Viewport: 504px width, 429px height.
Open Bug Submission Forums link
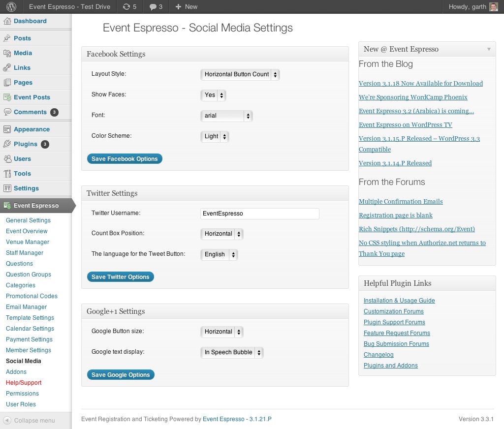coord(396,344)
